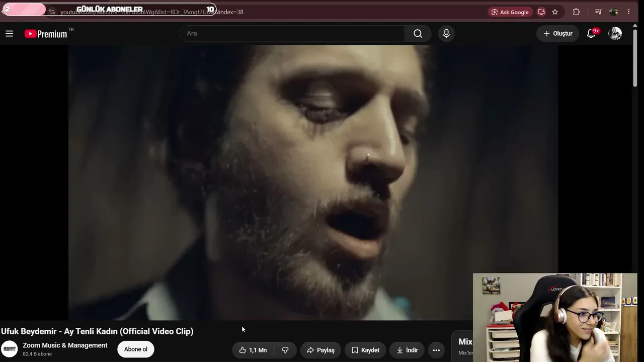The width and height of the screenshot is (644, 362).
Task: Open the browser media controls icon
Action: pos(598,12)
